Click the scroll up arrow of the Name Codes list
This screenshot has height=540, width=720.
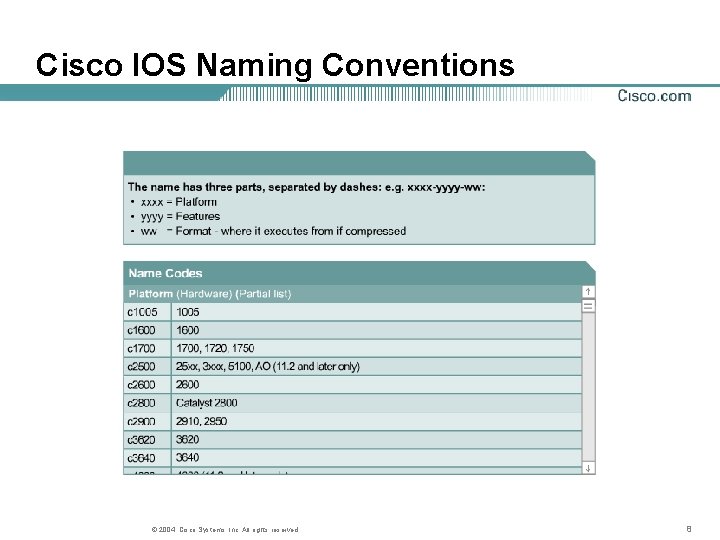coord(588,292)
